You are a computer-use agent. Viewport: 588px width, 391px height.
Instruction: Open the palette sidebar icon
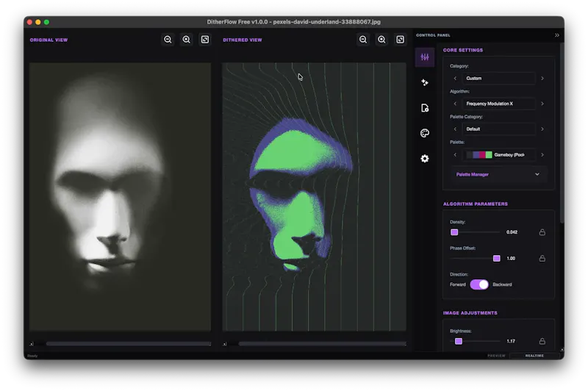coord(425,133)
